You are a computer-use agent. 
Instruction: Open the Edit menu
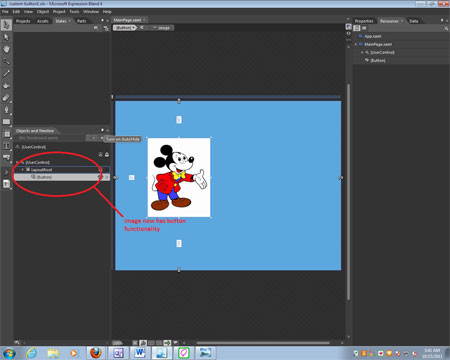(x=16, y=12)
